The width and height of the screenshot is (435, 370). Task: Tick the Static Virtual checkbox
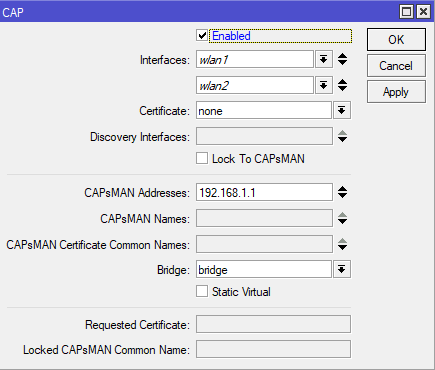[x=202, y=291]
